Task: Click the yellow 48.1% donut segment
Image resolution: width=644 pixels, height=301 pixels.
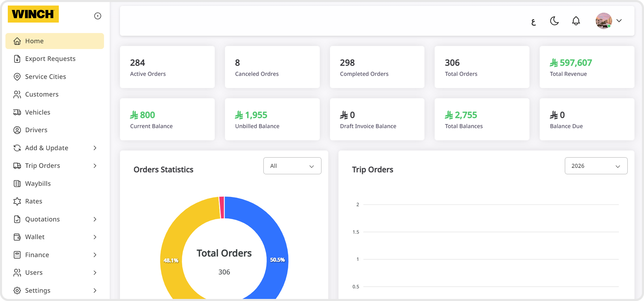Action: tap(171, 260)
